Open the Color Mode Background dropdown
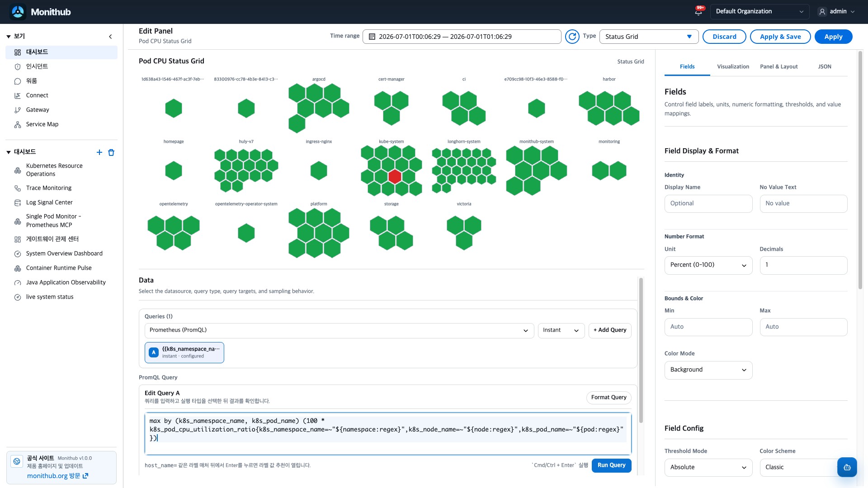Viewport: 868px width, 488px height. tap(708, 370)
